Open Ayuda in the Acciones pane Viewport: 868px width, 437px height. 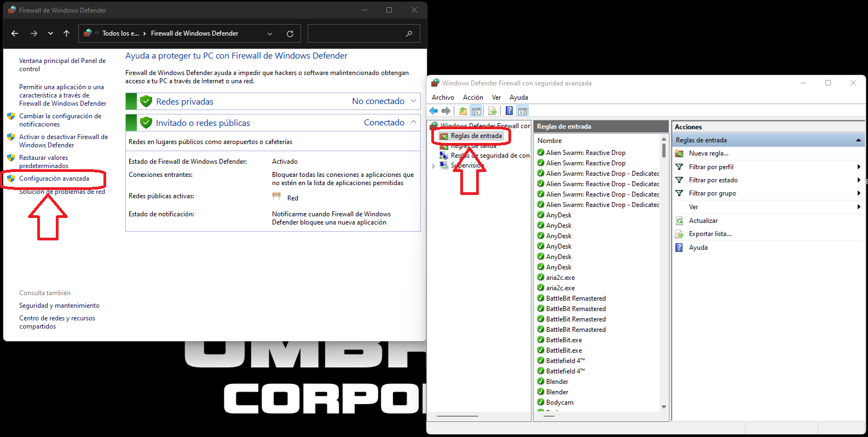tap(698, 248)
